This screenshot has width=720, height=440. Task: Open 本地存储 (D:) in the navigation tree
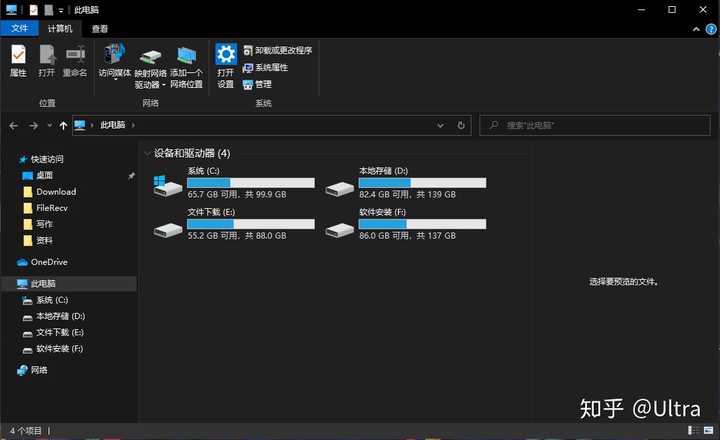(61, 316)
